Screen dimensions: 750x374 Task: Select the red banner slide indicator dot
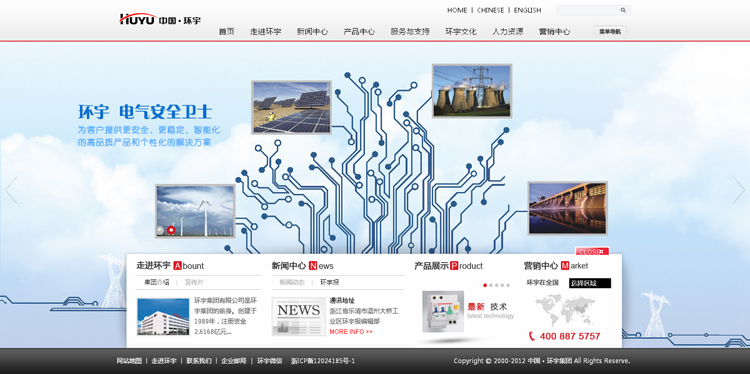pos(171,231)
